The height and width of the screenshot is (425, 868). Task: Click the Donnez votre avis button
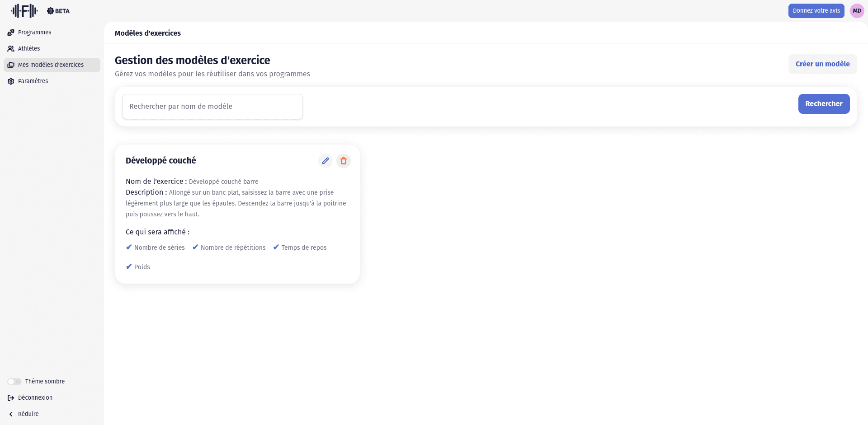point(816,11)
